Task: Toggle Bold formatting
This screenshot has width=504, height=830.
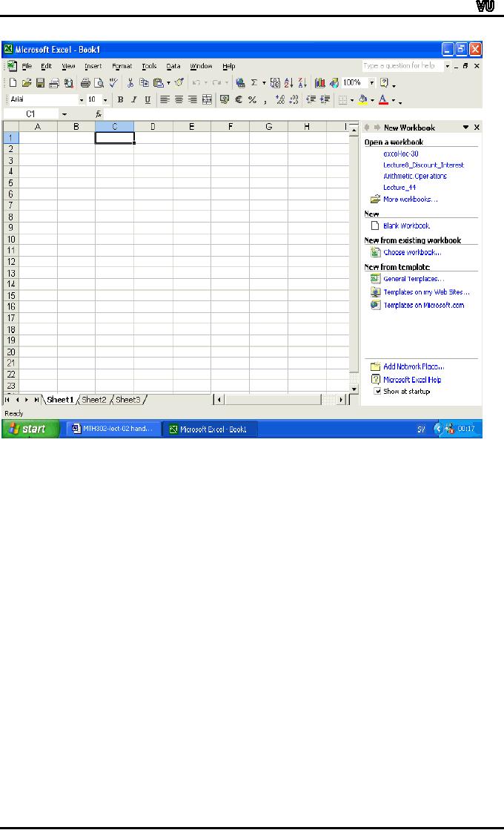Action: pos(121,99)
